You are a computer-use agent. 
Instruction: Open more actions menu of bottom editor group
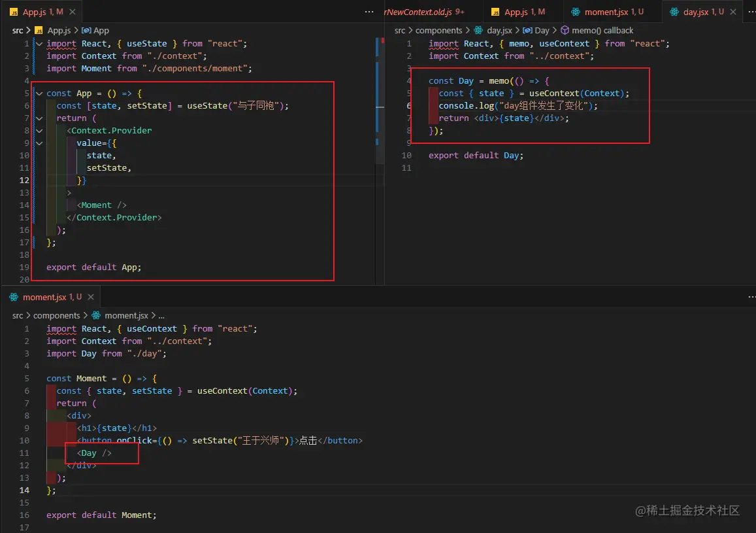[x=751, y=297]
